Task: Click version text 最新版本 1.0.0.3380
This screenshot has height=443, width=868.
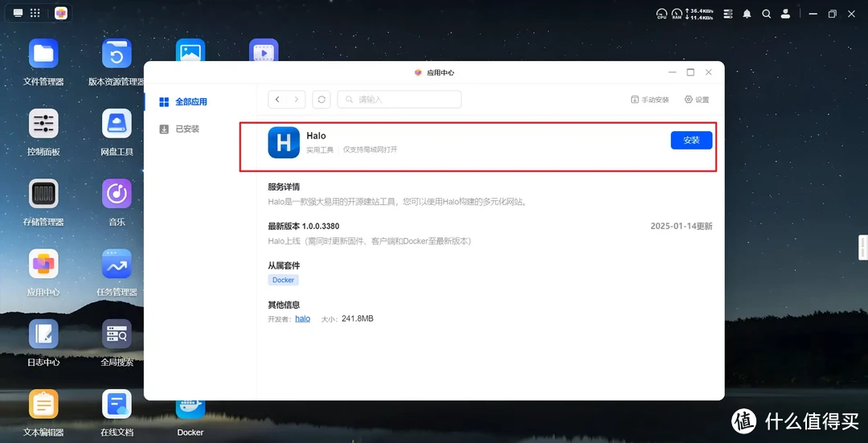Action: point(303,226)
